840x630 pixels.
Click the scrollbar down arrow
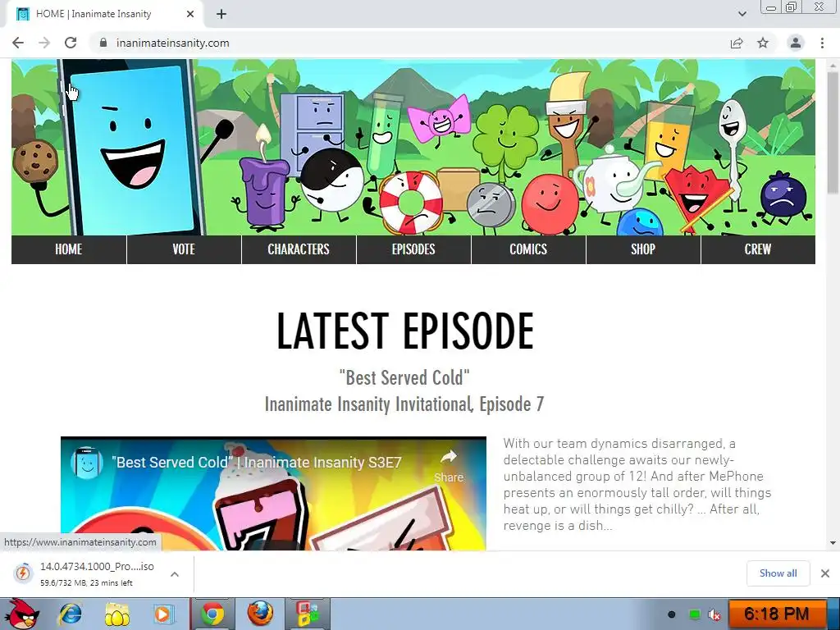click(x=833, y=543)
